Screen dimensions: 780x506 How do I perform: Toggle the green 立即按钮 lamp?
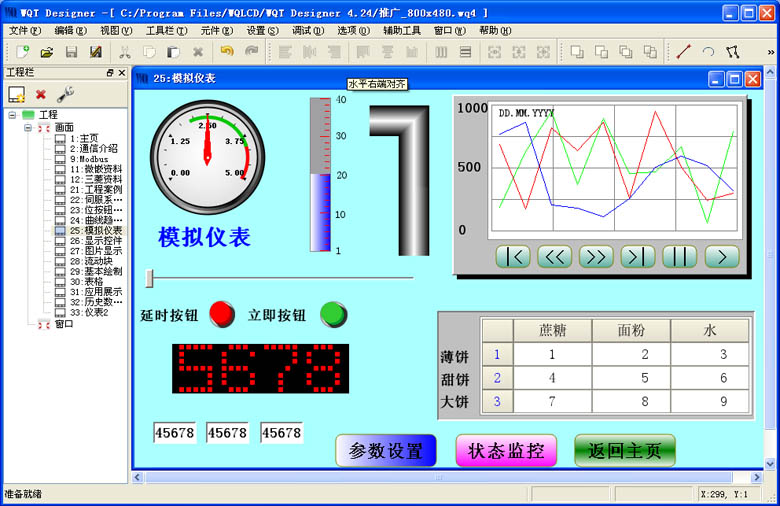(333, 314)
